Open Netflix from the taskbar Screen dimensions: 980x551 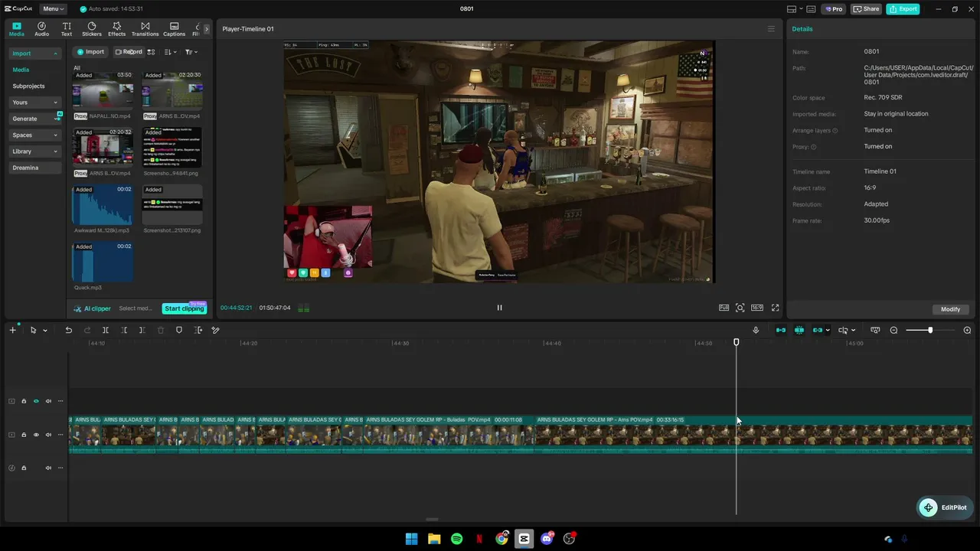(479, 539)
